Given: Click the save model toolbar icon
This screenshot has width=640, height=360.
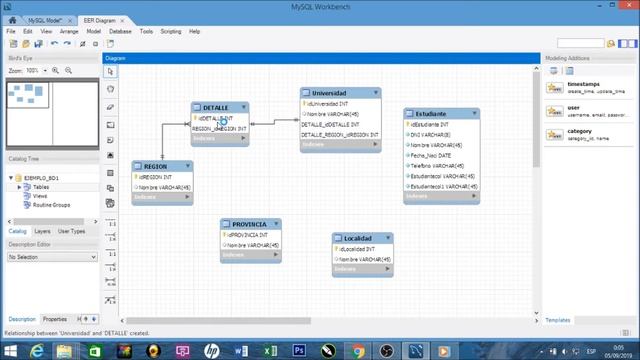Looking at the screenshot, I should (39, 44).
